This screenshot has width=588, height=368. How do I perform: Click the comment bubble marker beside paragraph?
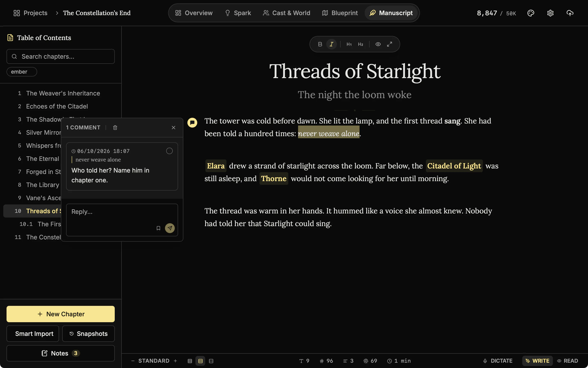coord(192,123)
